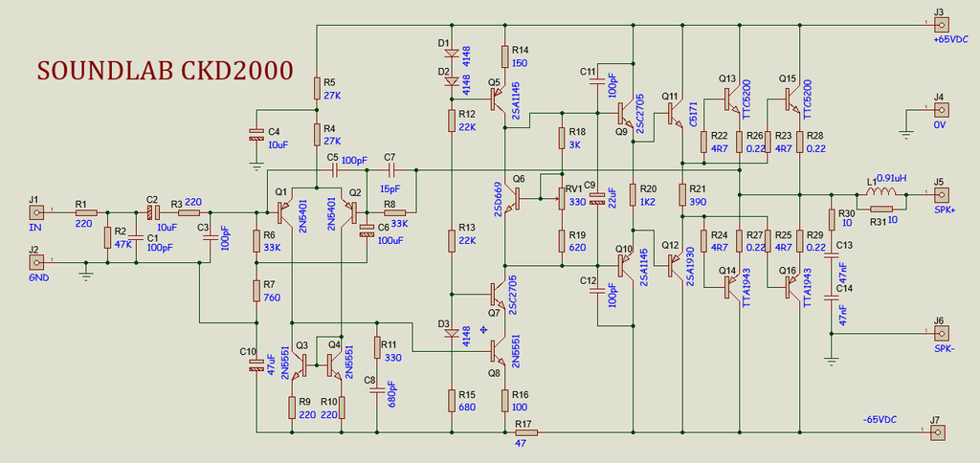Viewport: 980px width, 463px height.
Task: Click the SPK- label text
Action: pyautogui.click(x=944, y=348)
